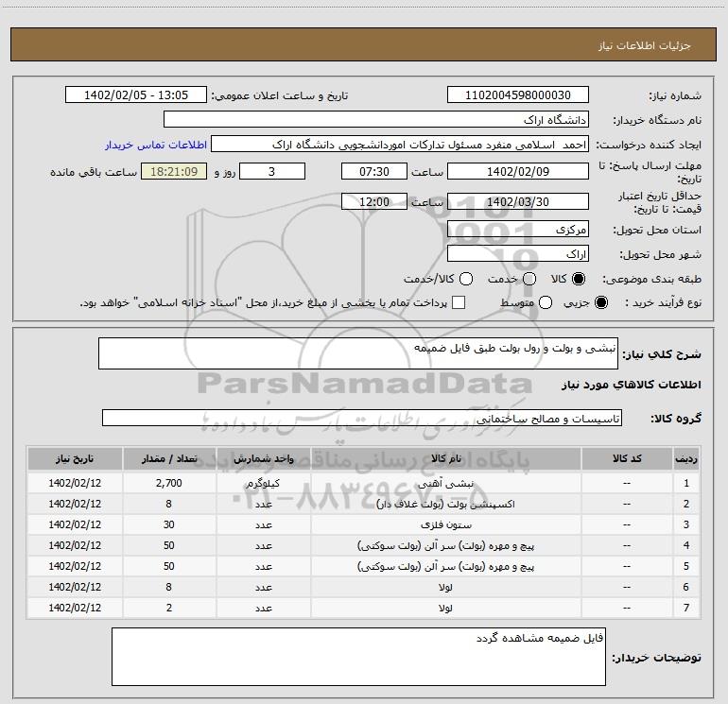Choose the متوسط purchase process option
Screen dimensions: 728x704
[x=546, y=302]
